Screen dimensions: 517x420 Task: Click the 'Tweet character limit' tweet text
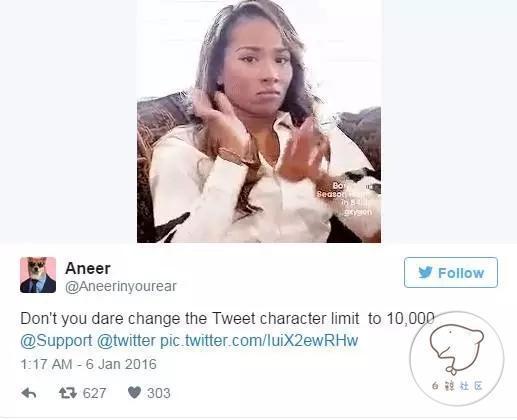coord(285,319)
